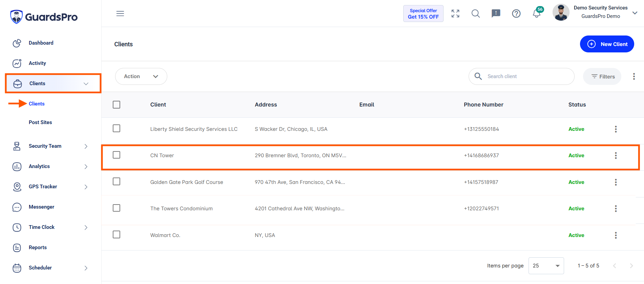Screen dimensions: 644x284
Task: Select the CN Tower row checkbox
Action: tap(116, 155)
